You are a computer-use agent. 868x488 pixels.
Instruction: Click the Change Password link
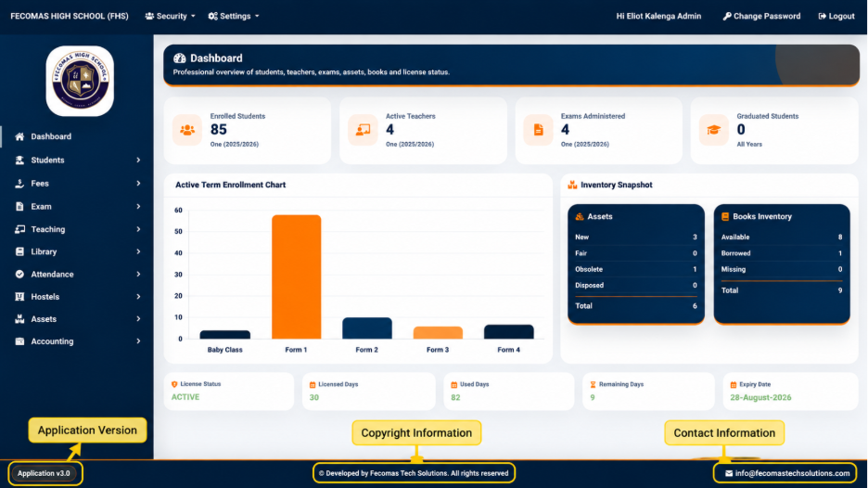pos(761,16)
